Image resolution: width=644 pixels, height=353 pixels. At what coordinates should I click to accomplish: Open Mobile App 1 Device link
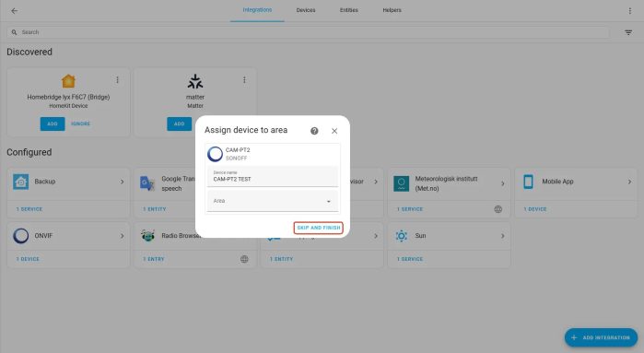point(535,209)
